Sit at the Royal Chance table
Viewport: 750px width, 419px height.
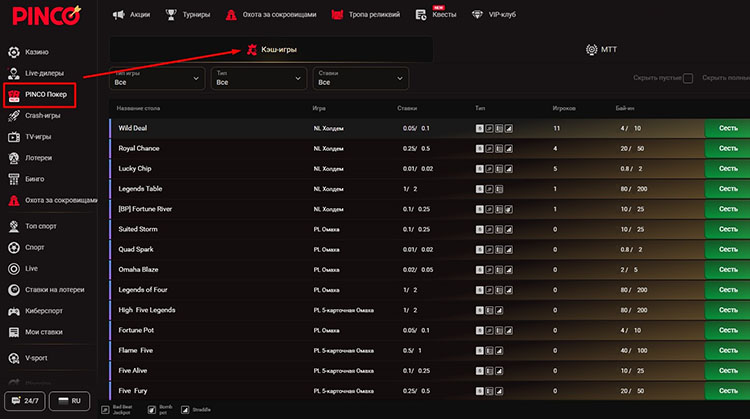pos(728,148)
